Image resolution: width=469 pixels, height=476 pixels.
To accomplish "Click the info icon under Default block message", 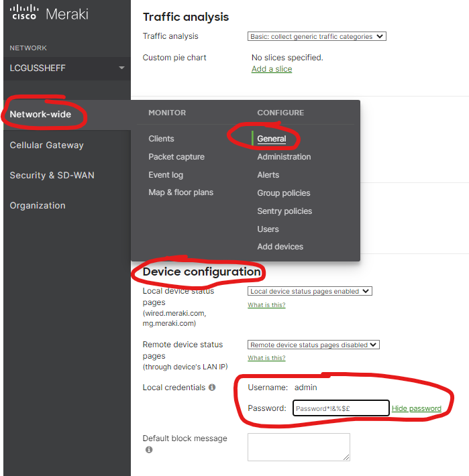I will (149, 450).
